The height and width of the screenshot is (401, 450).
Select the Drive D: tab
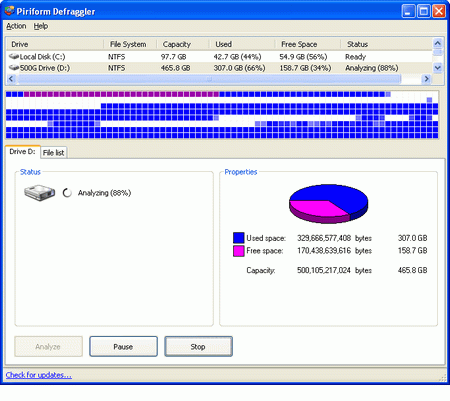click(22, 152)
